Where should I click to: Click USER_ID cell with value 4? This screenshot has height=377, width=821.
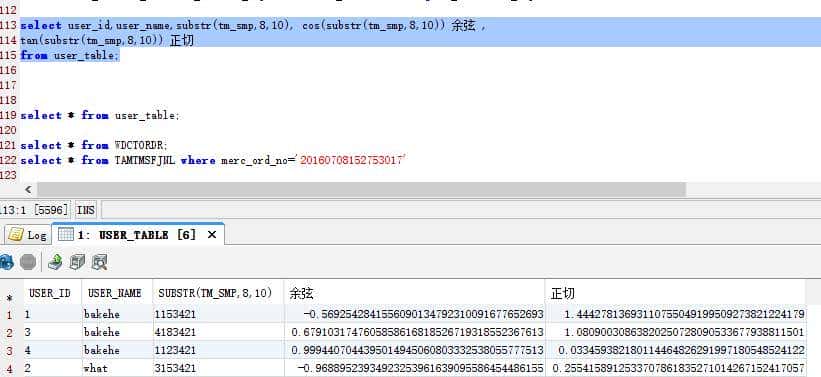pos(52,350)
